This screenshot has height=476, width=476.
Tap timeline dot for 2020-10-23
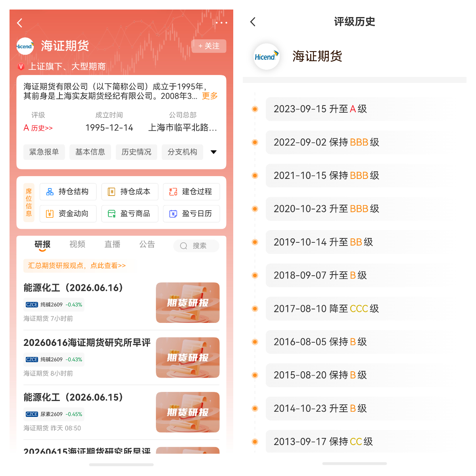(x=255, y=209)
